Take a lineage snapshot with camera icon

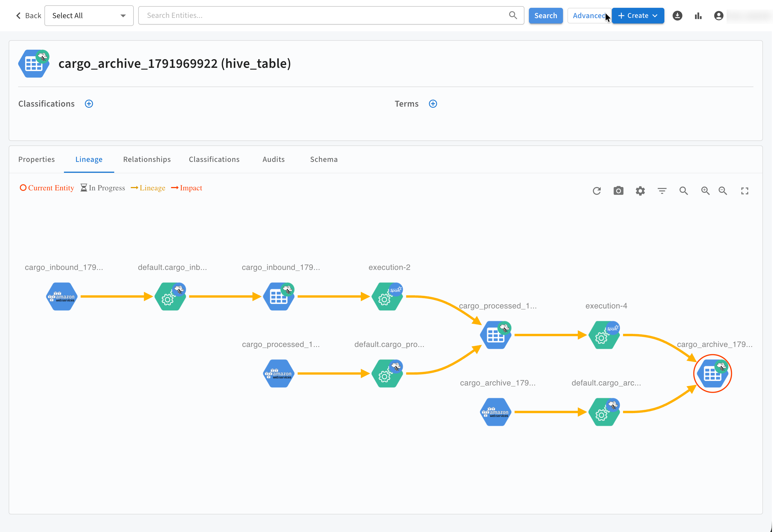pos(618,191)
